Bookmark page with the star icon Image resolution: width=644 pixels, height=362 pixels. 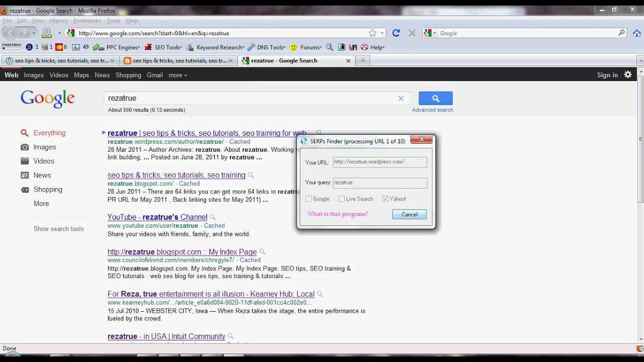click(372, 33)
